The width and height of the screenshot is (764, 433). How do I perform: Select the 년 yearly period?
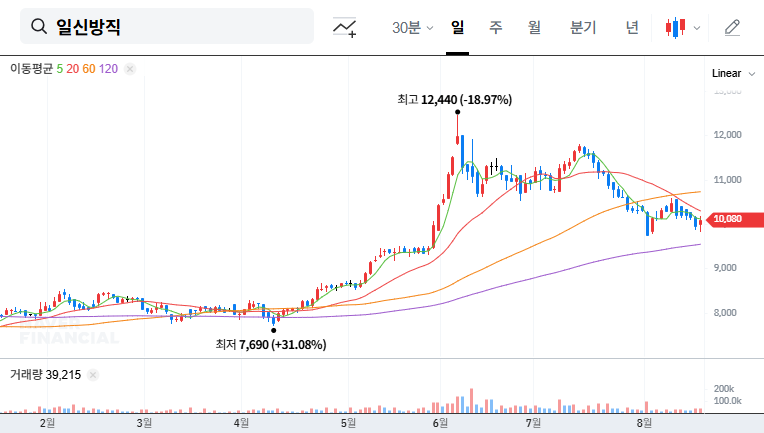click(x=632, y=27)
